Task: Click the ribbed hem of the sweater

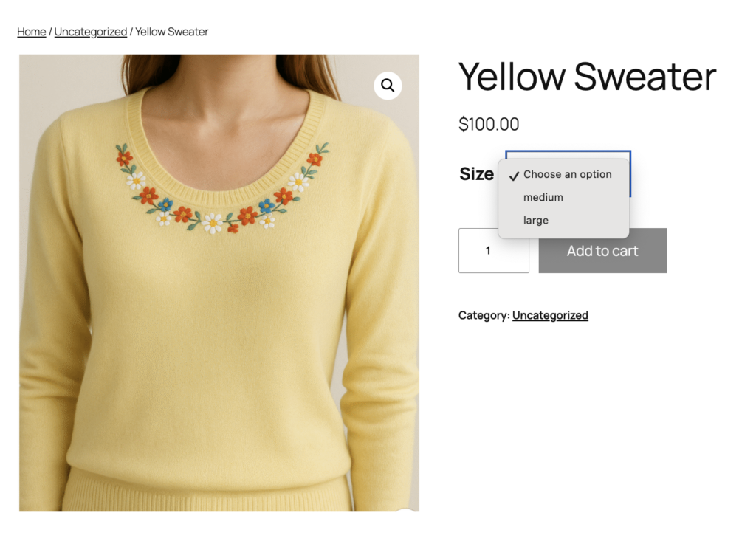Action: pyautogui.click(x=207, y=491)
